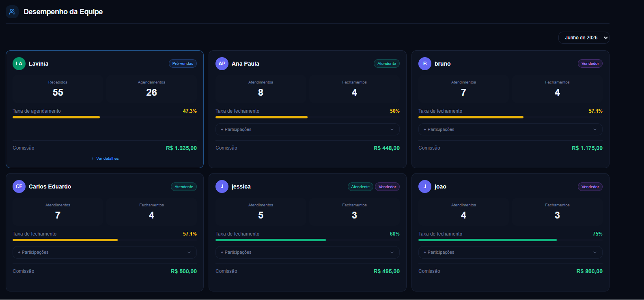Open the Junho de 2026 month dropdown
This screenshot has width=644, height=300.
click(x=584, y=38)
